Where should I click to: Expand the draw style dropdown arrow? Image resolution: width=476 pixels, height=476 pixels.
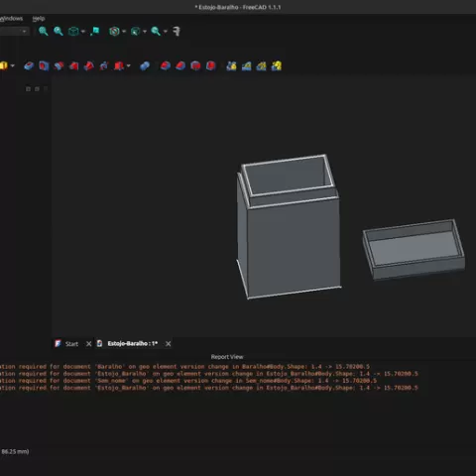point(124,32)
